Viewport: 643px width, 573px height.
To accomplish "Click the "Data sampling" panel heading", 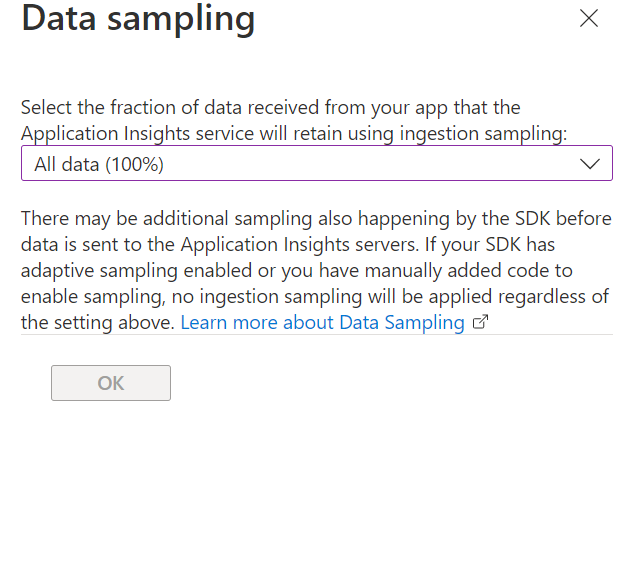I will coord(138,18).
